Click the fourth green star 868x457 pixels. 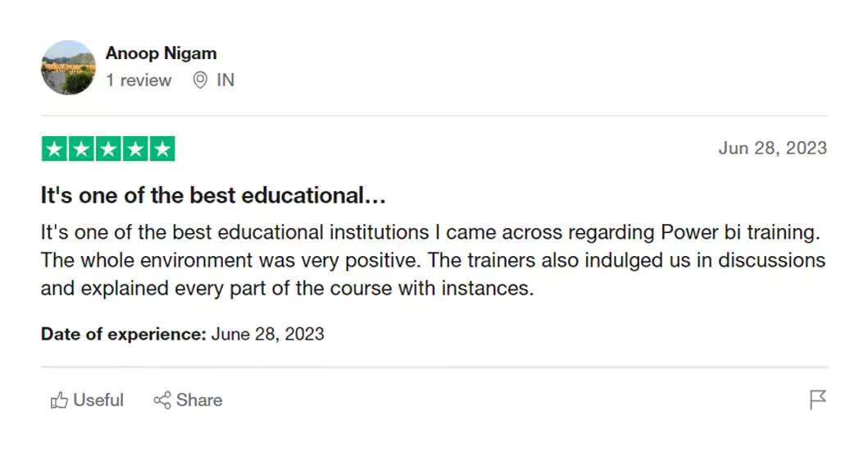135,149
